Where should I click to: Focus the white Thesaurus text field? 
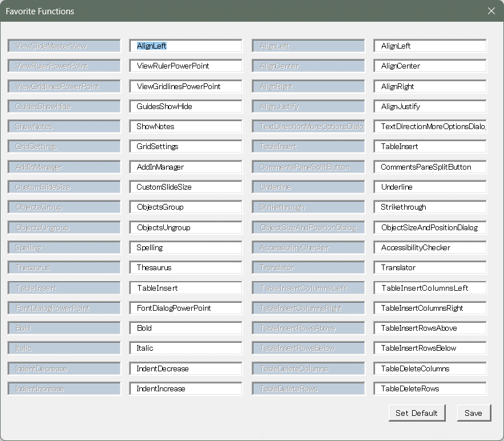coord(186,268)
